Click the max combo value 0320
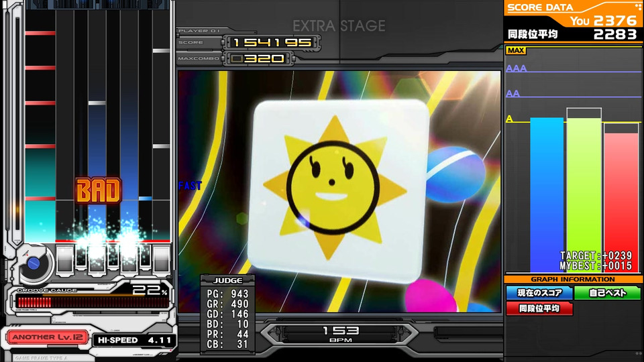 click(x=258, y=59)
